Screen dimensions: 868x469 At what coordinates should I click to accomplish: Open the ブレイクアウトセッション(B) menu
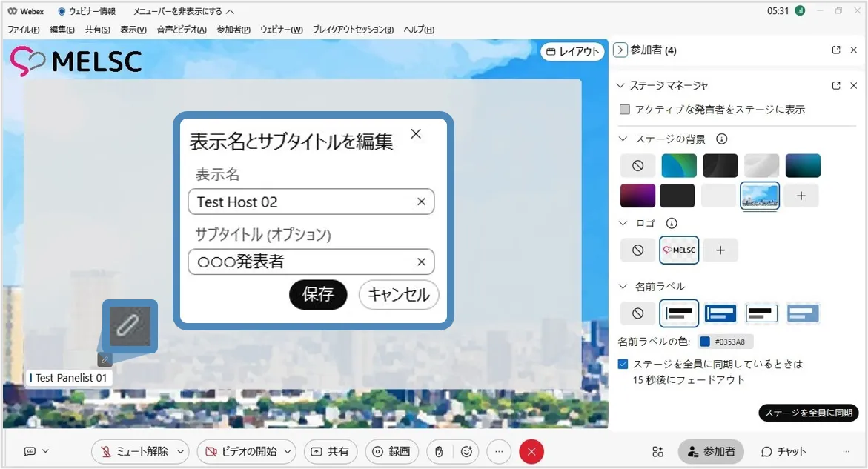click(x=353, y=30)
